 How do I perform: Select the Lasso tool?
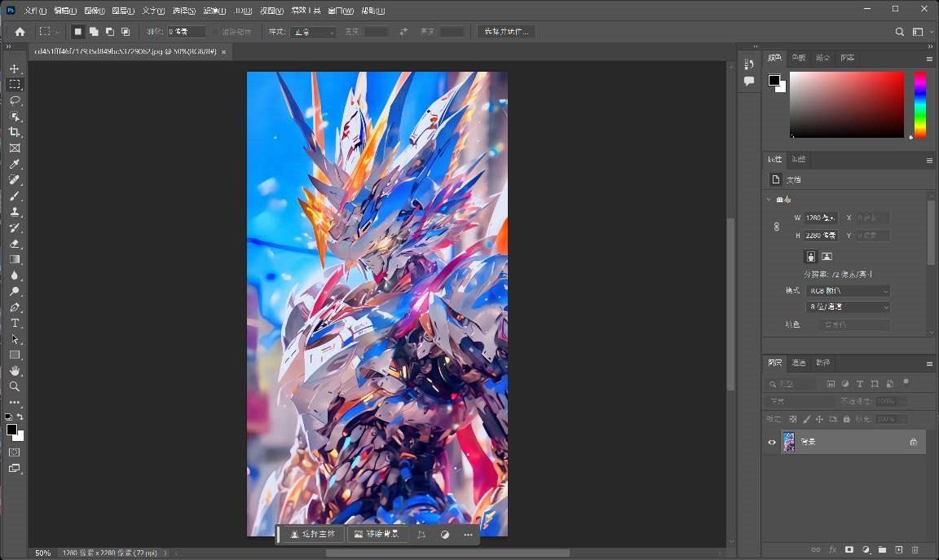[x=14, y=100]
